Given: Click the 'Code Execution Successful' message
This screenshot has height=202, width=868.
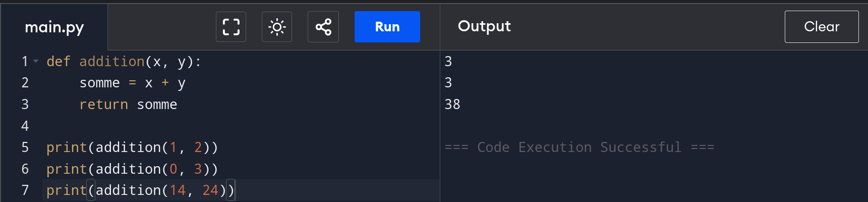Looking at the screenshot, I should [579, 147].
